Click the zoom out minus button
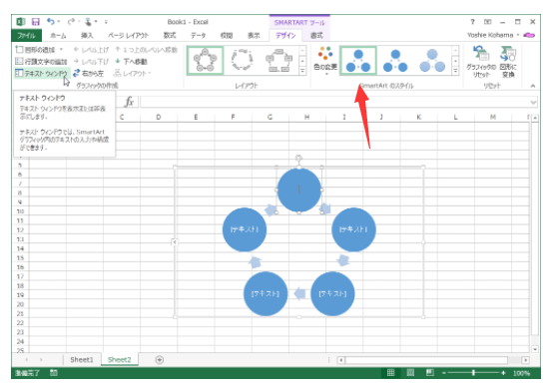 pyautogui.click(x=443, y=373)
